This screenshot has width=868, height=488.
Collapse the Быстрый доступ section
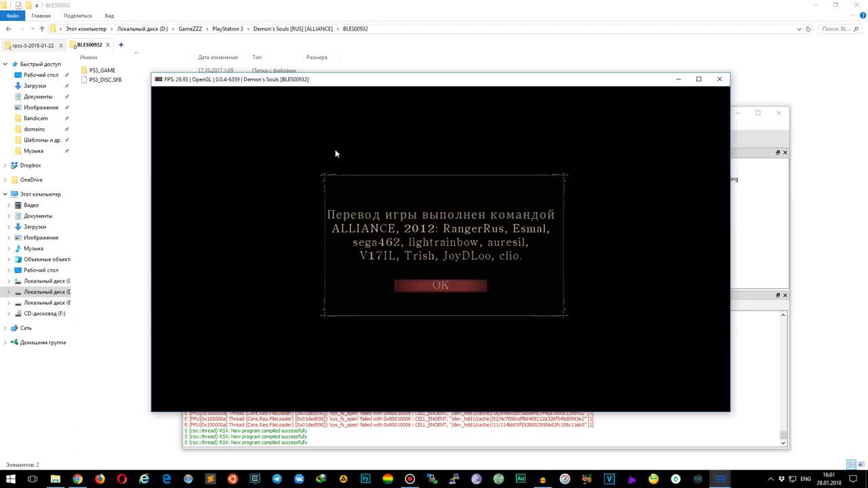click(x=5, y=64)
